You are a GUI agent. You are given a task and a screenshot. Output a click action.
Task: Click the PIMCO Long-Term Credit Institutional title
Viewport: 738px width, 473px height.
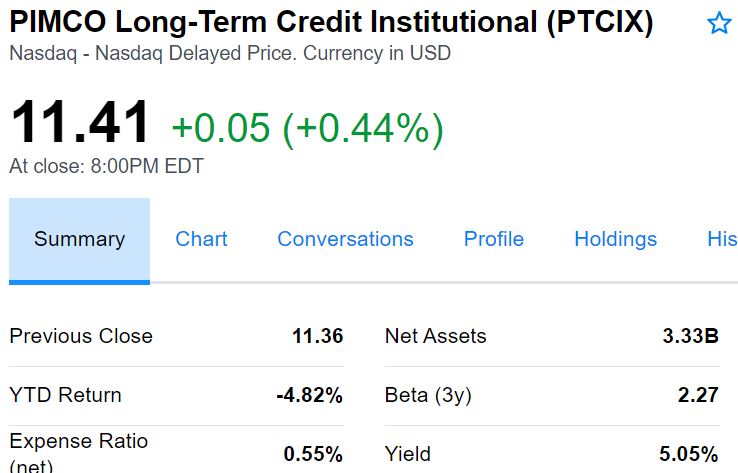coord(330,22)
